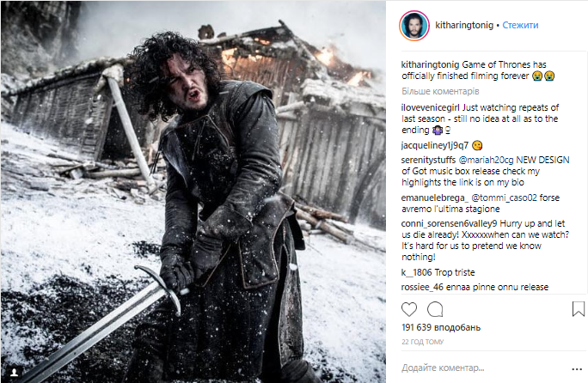588x383 pixels.
Task: Open the conni_sorensen6valley9 commenter profile
Action: 449,224
